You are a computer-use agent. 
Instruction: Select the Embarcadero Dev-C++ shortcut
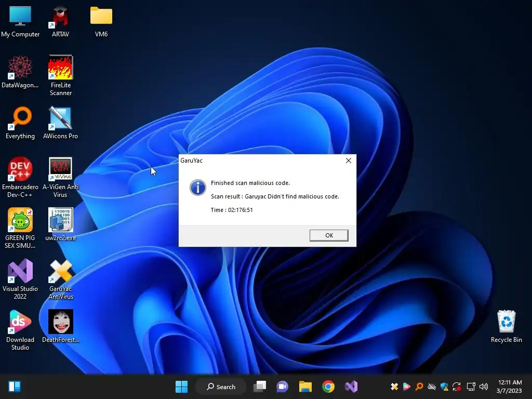click(20, 177)
